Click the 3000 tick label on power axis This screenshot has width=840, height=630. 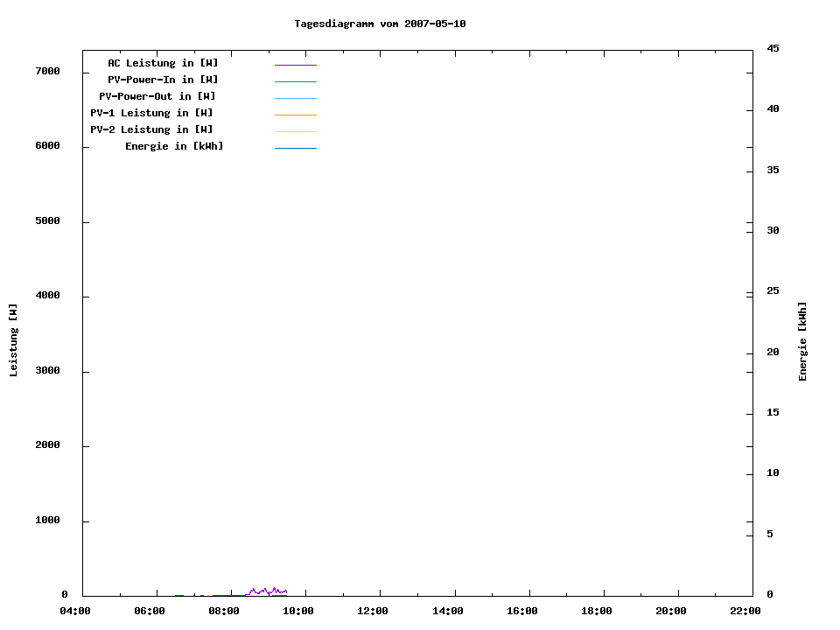point(47,371)
